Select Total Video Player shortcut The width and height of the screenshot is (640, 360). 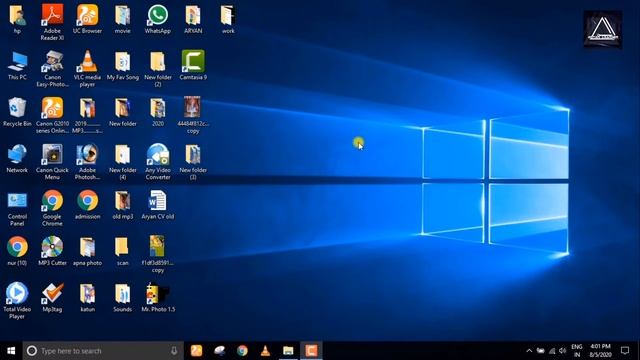pyautogui.click(x=17, y=301)
